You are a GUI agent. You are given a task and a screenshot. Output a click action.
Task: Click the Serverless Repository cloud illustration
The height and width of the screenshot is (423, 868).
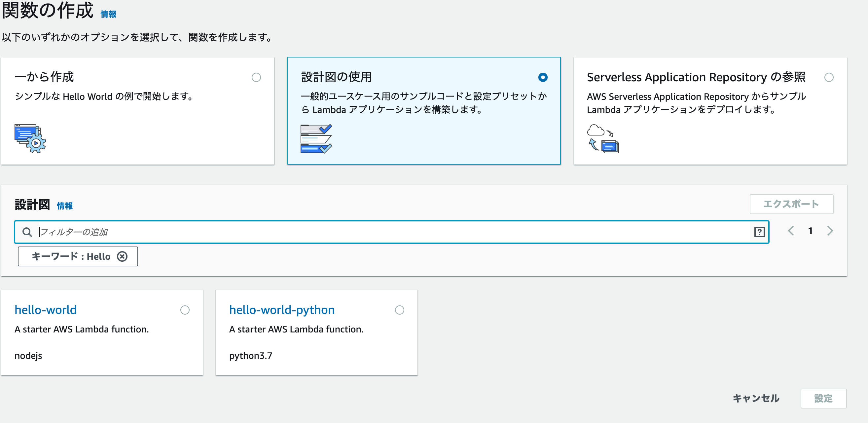(x=602, y=138)
